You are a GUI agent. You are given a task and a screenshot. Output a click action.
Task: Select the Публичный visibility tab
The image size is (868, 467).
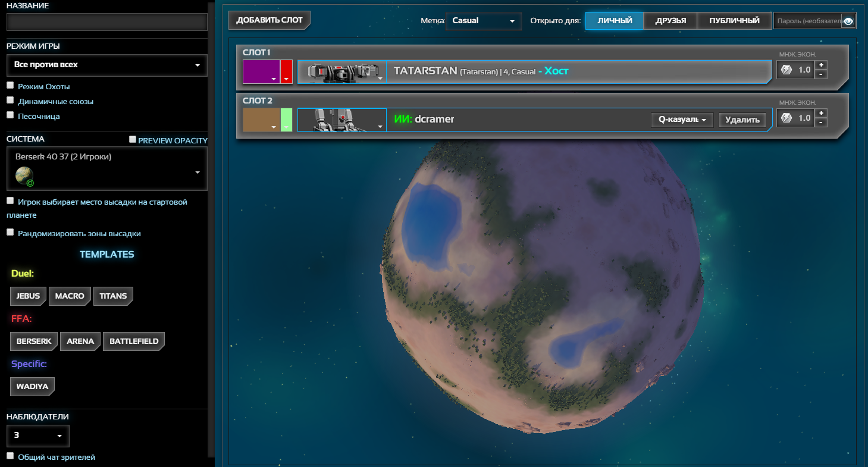[x=734, y=21]
